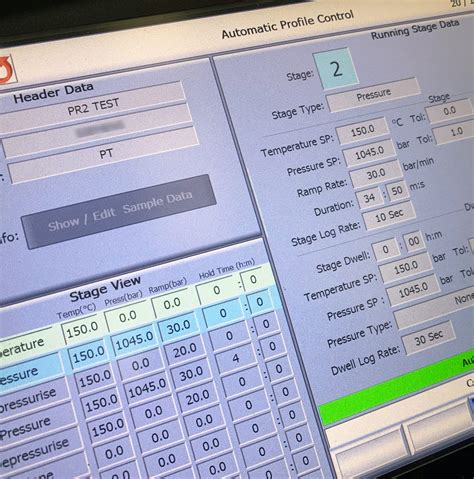The image size is (474, 479).
Task: Select the PR2 TEST header field
Action: click(x=93, y=107)
